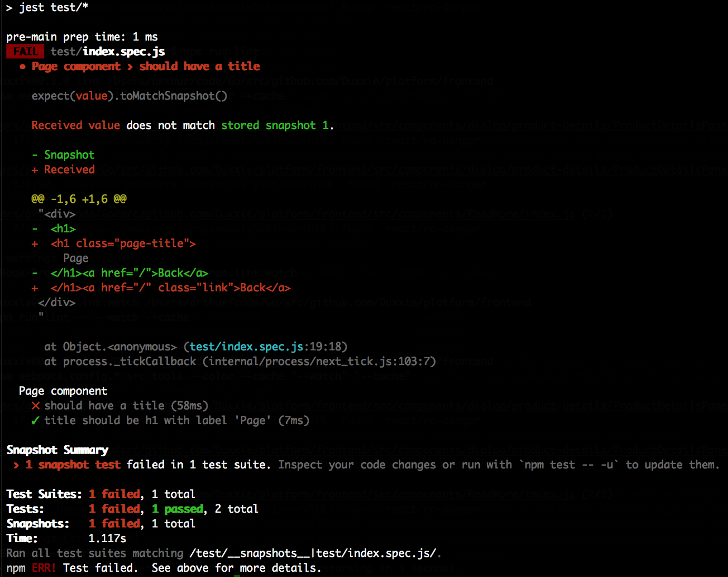Click the removed '<h1>' diff line
The width and height of the screenshot is (728, 577).
(x=54, y=229)
